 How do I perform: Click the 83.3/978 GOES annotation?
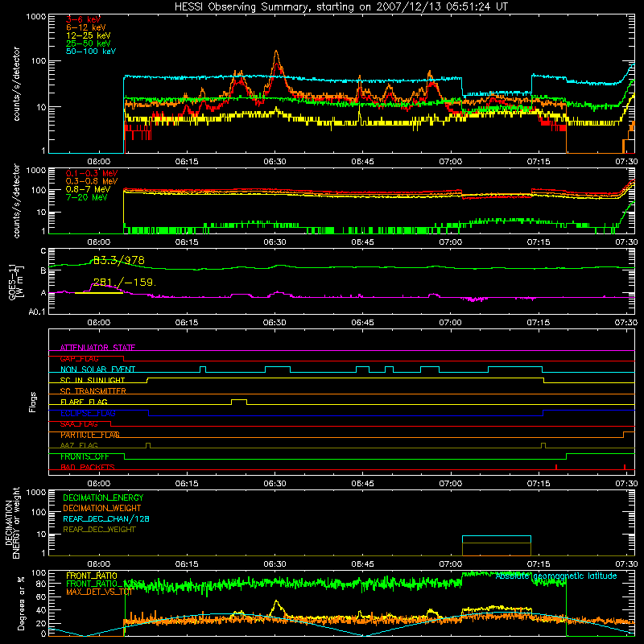click(x=118, y=260)
